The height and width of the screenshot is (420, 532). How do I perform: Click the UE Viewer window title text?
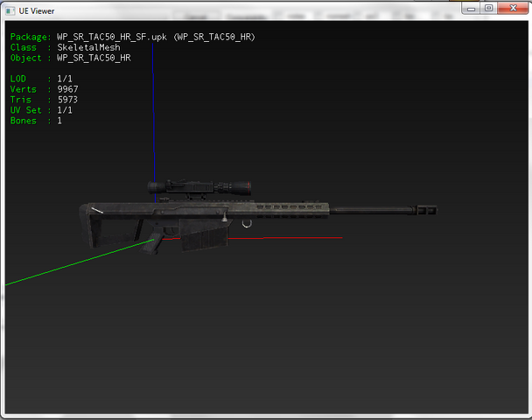click(x=36, y=11)
